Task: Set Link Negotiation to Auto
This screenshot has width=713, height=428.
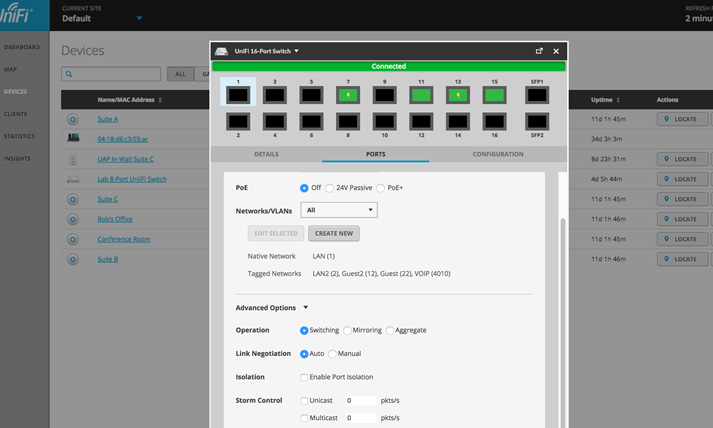Action: [x=304, y=354]
